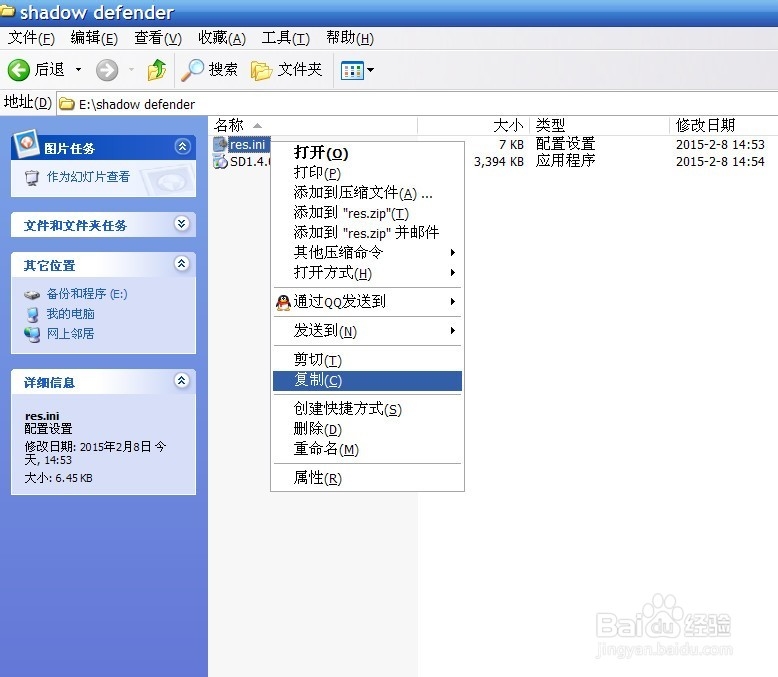Choose 剪切(T) in context menu
Viewport: 778px width, 677px height.
pos(367,360)
